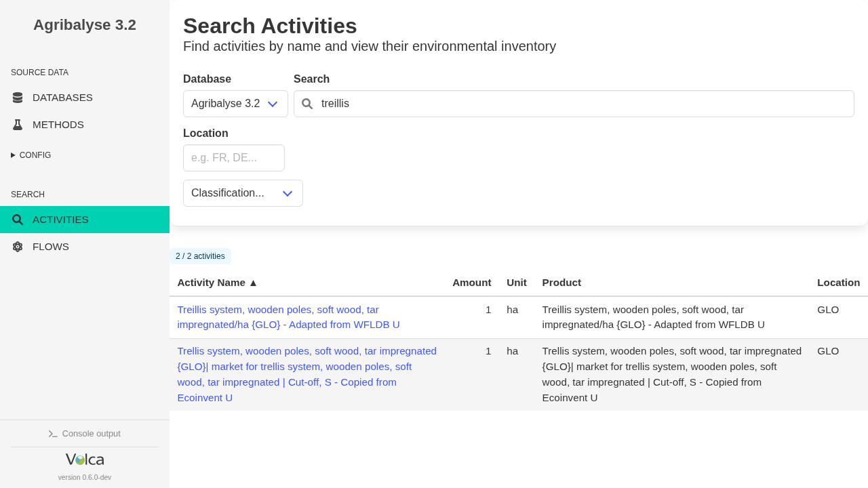The image size is (868, 488).
Task: Click the Databases stack icon in sidebar
Action: 18,98
